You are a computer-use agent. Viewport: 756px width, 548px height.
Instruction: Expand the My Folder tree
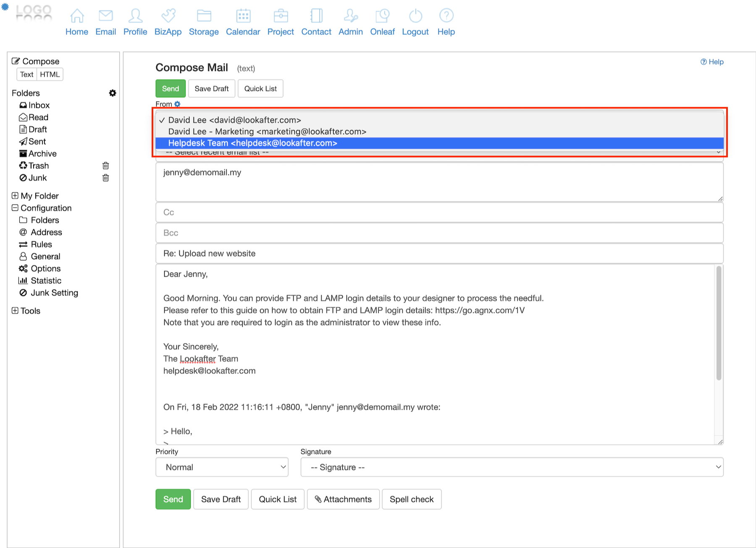(15, 196)
